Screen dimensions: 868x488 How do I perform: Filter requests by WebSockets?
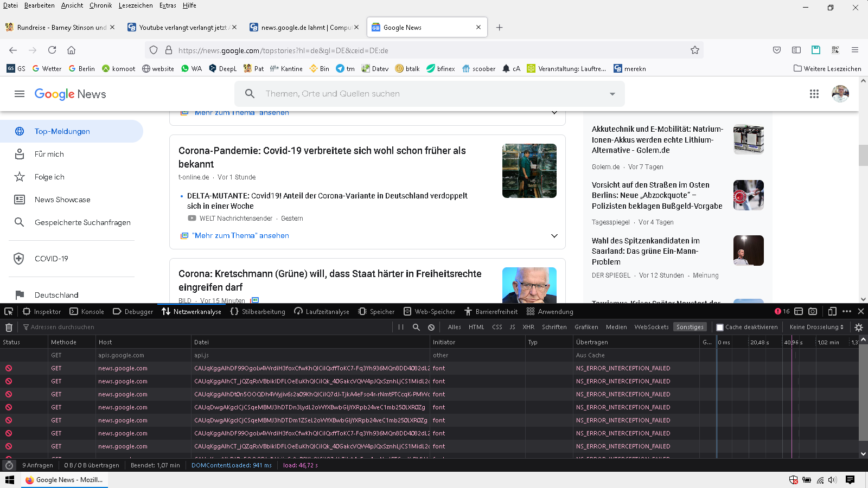652,327
